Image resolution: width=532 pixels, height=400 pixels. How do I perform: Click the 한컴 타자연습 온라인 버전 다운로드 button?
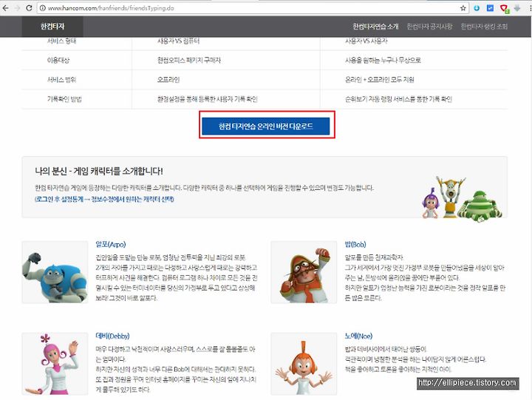[x=266, y=126]
